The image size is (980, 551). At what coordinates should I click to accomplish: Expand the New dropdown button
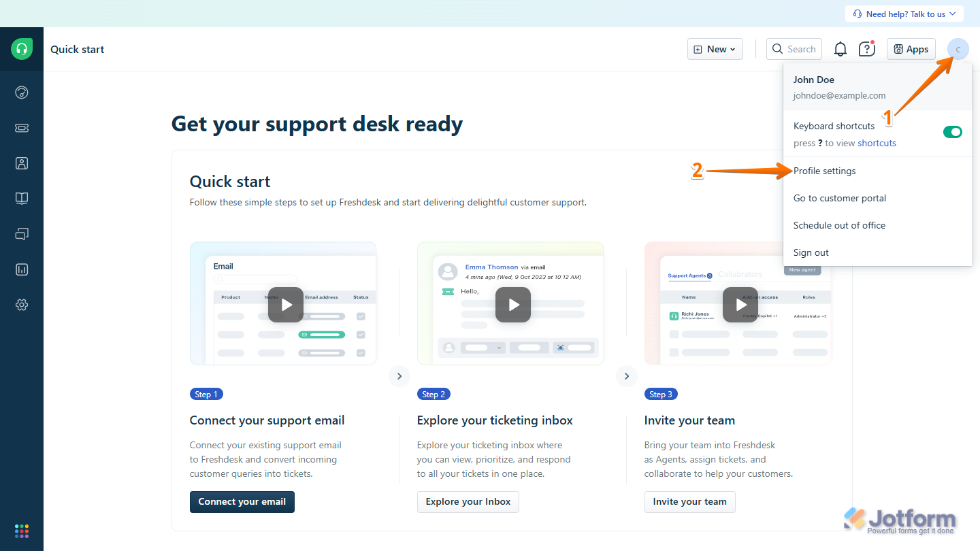tap(715, 49)
